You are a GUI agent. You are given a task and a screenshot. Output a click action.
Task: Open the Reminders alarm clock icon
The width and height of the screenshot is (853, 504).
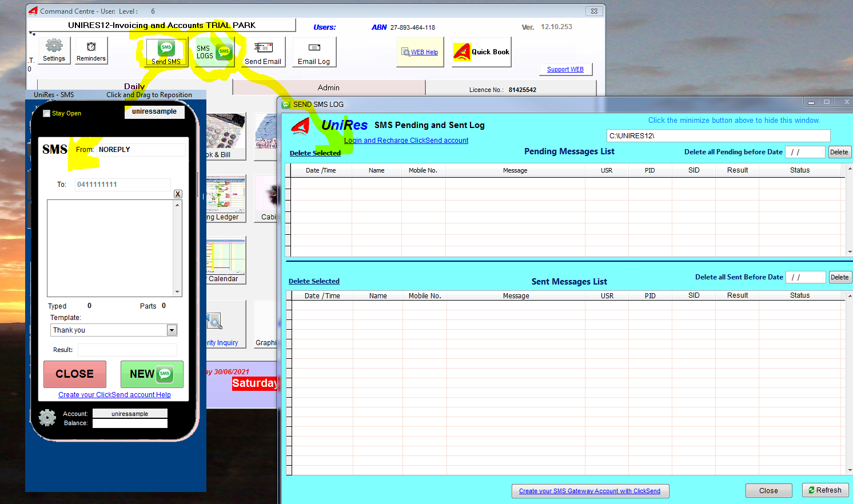91,50
